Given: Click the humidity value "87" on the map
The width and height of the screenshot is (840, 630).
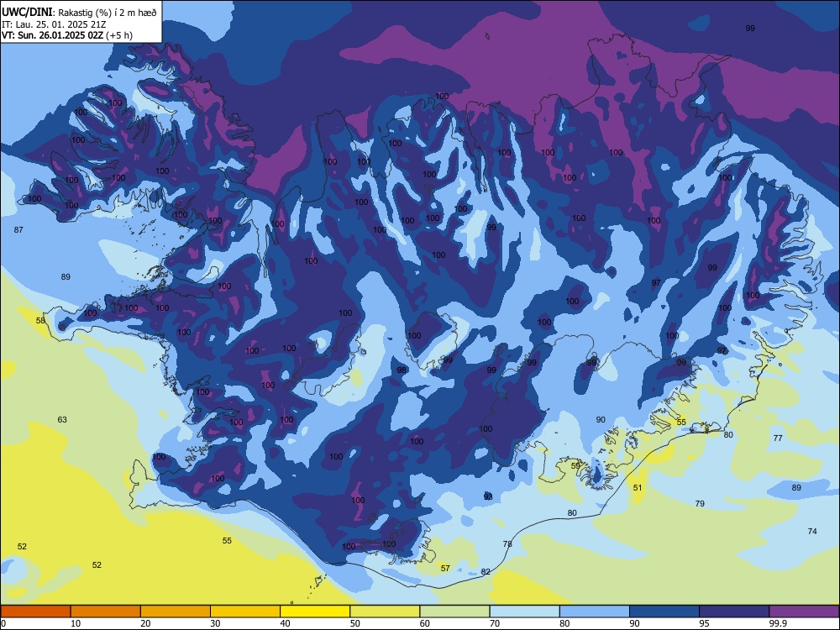Looking at the screenshot, I should (x=18, y=230).
